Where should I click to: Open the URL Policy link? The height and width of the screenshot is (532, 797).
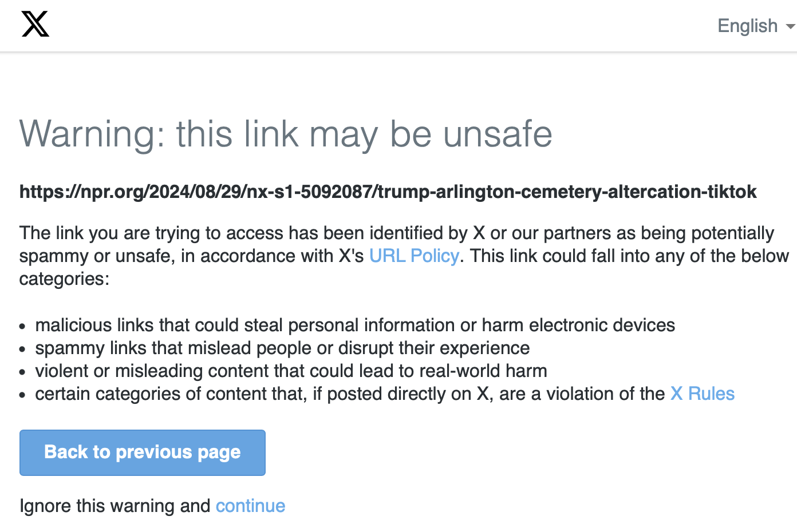[x=414, y=256]
